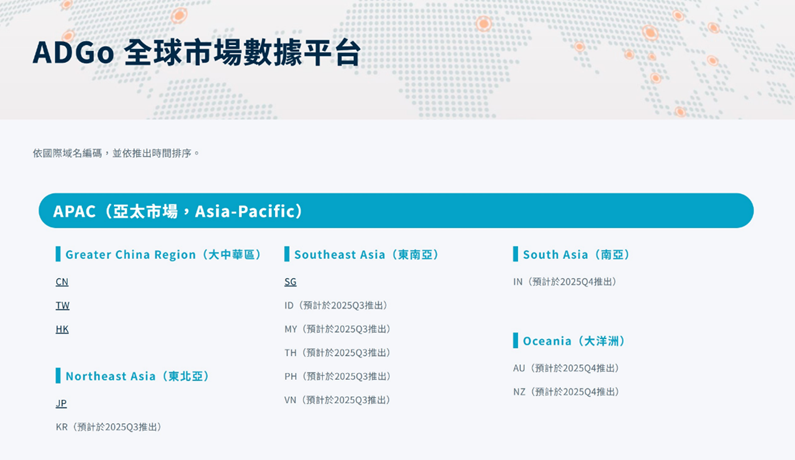The image size is (795, 460).
Task: Click the APAC（亞太市場，Asia-Pacific）banner
Action: click(x=396, y=210)
